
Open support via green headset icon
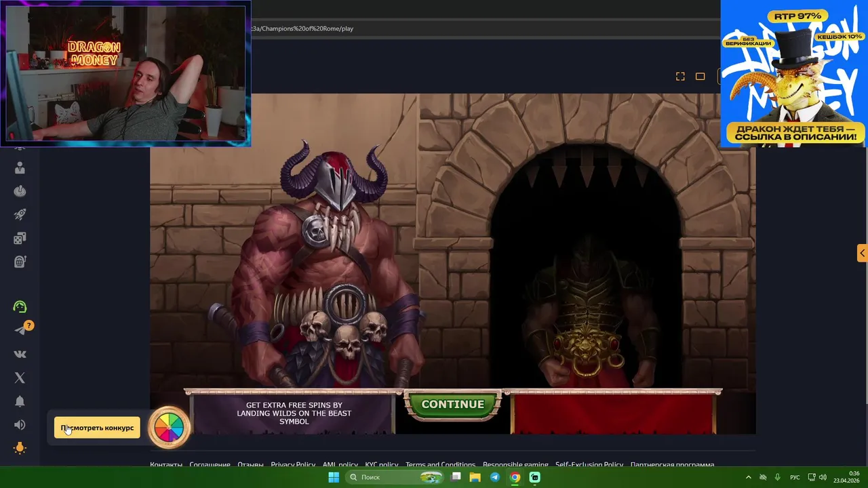20,307
